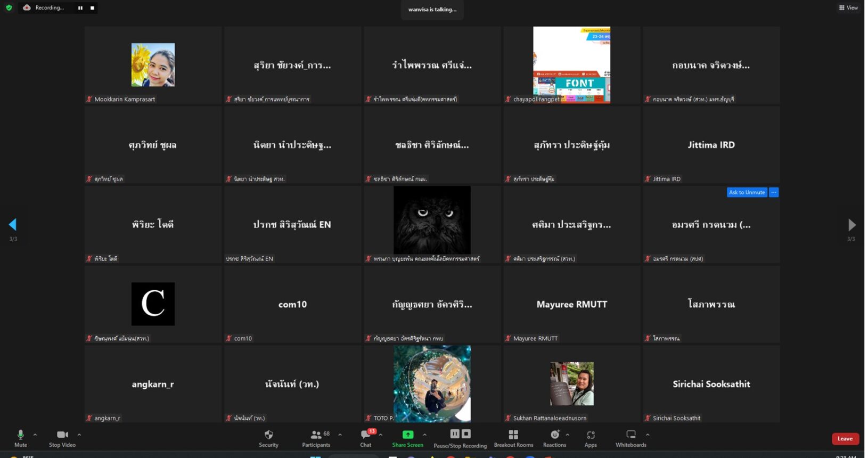Viewport: 868px width, 458px height.
Task: Click muted mic icon beside angkarn_r name
Action: tap(89, 418)
